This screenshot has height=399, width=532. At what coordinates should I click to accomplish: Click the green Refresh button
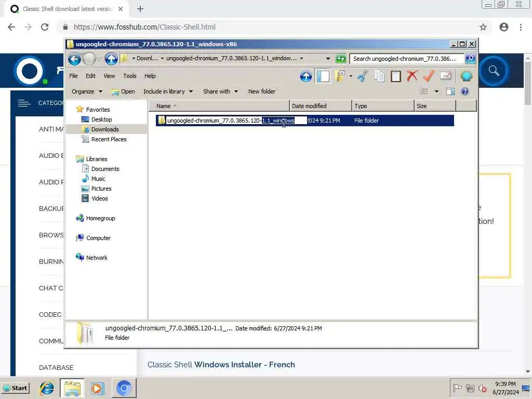[340, 59]
